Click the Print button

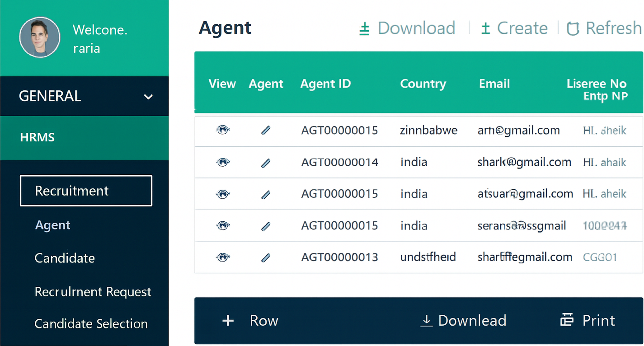tap(588, 320)
